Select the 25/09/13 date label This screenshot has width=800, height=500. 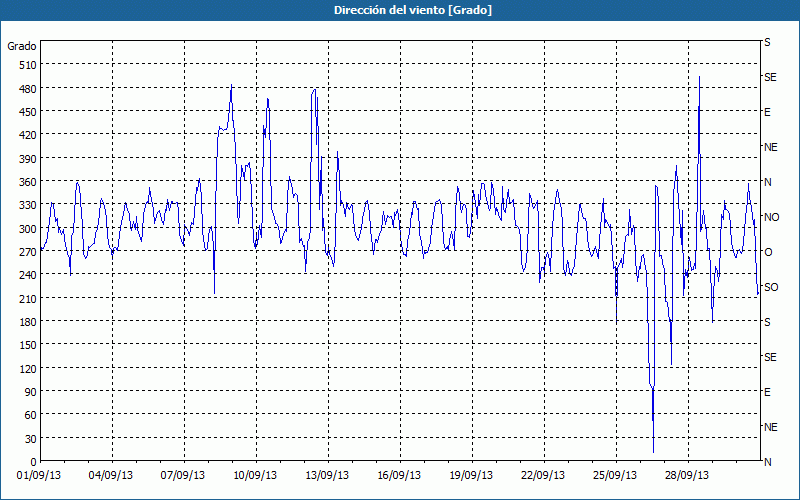coord(615,475)
